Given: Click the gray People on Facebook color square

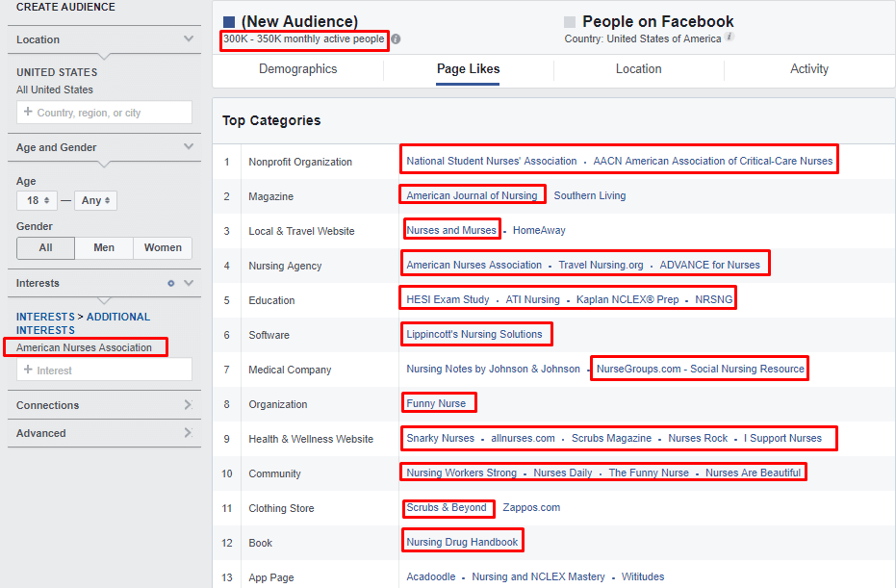Looking at the screenshot, I should [x=570, y=22].
